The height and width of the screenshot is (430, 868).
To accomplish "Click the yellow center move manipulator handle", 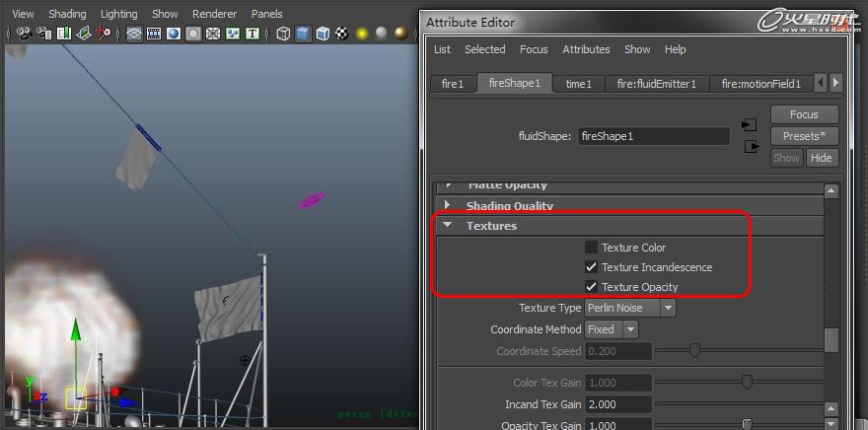I will 76,398.
